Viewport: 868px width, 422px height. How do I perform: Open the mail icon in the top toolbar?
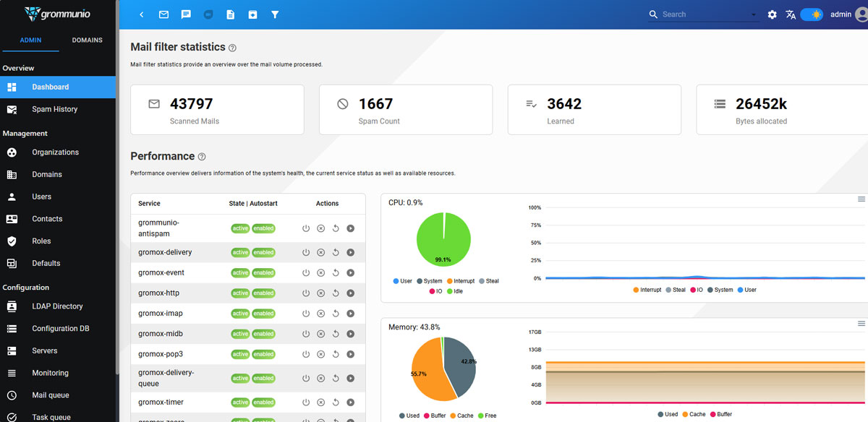coord(165,14)
